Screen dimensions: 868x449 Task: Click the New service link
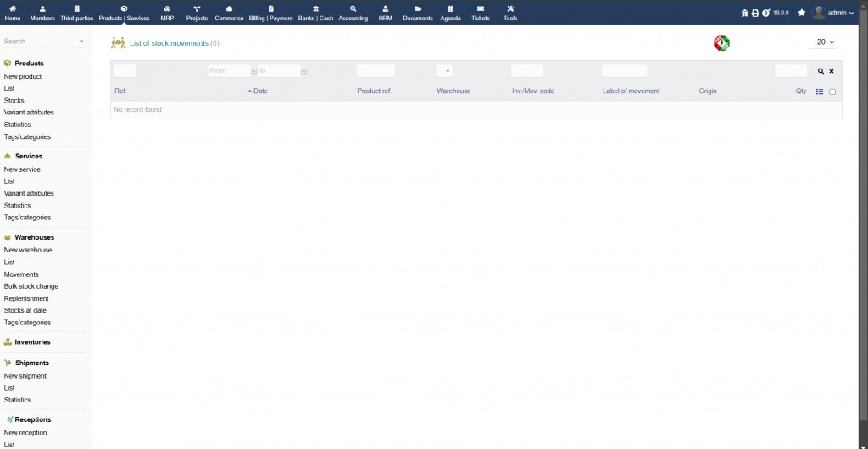(x=22, y=169)
